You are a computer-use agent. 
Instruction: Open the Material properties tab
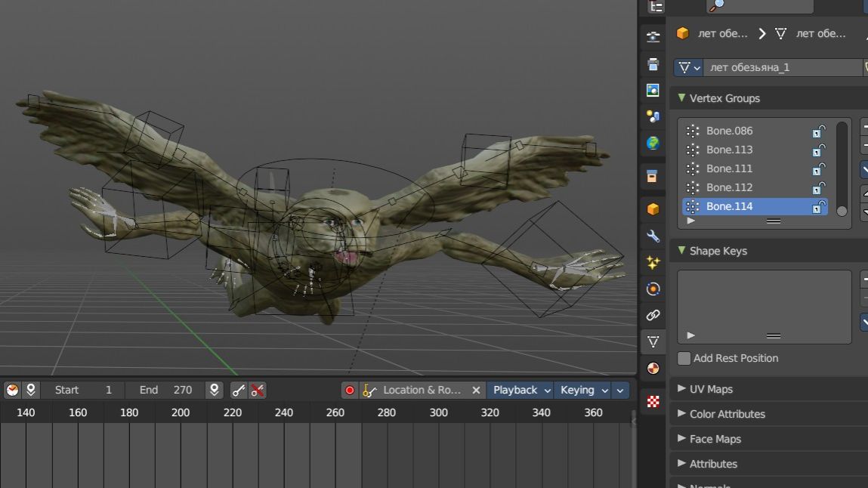pyautogui.click(x=653, y=369)
